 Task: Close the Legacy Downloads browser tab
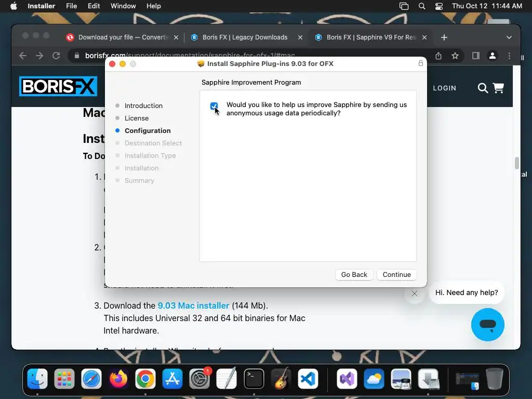coord(300,37)
